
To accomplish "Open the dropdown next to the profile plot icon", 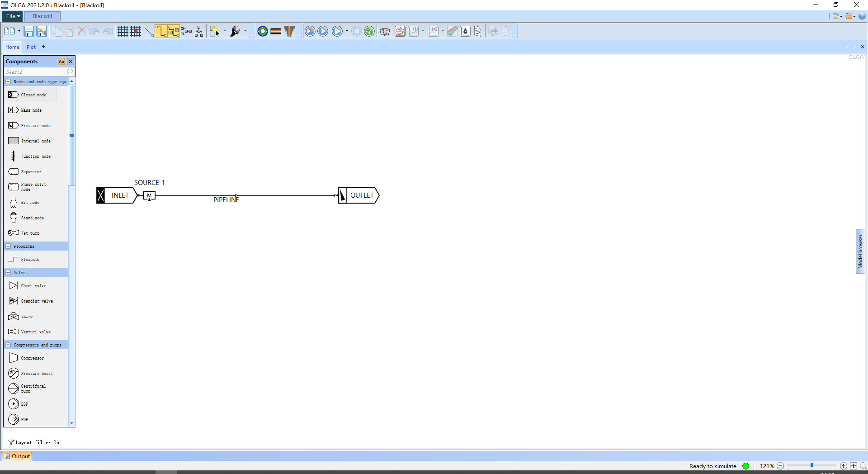I will pyautogui.click(x=443, y=31).
